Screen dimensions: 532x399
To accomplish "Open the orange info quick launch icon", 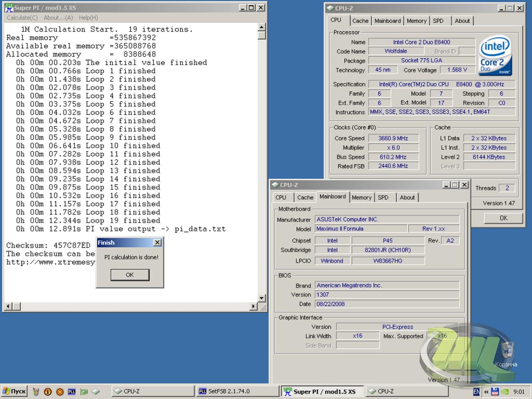I will pyautogui.click(x=47, y=392).
